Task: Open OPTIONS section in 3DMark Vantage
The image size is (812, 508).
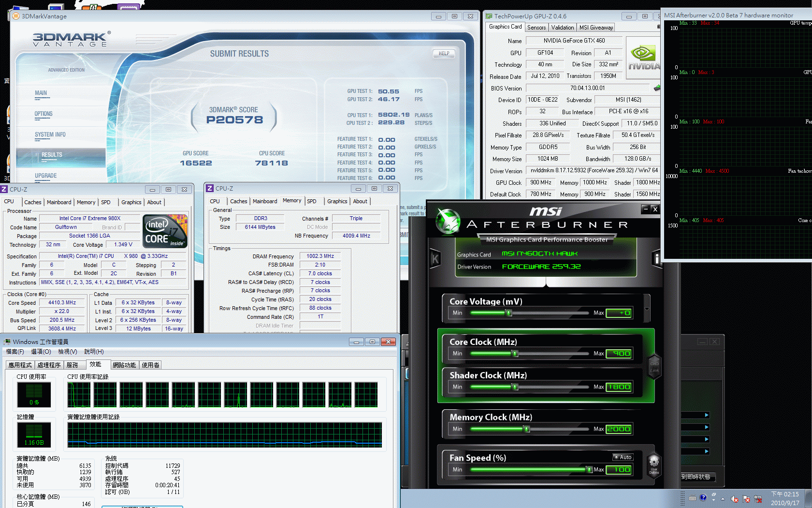Action: (x=43, y=114)
